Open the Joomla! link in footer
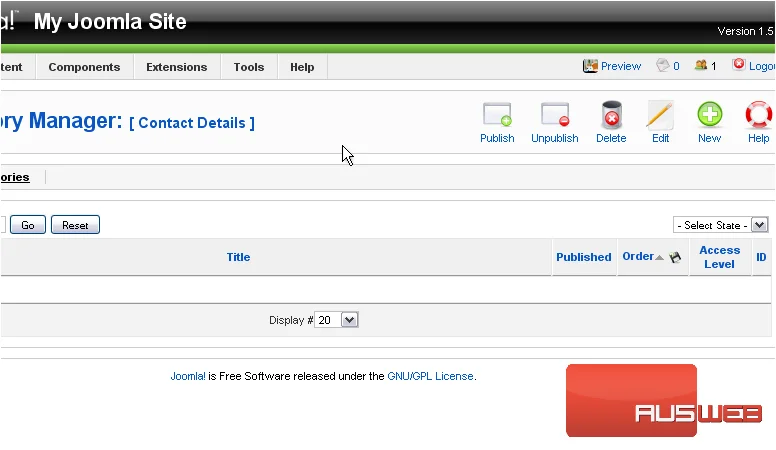Screen dimensions: 776x450 (188, 376)
